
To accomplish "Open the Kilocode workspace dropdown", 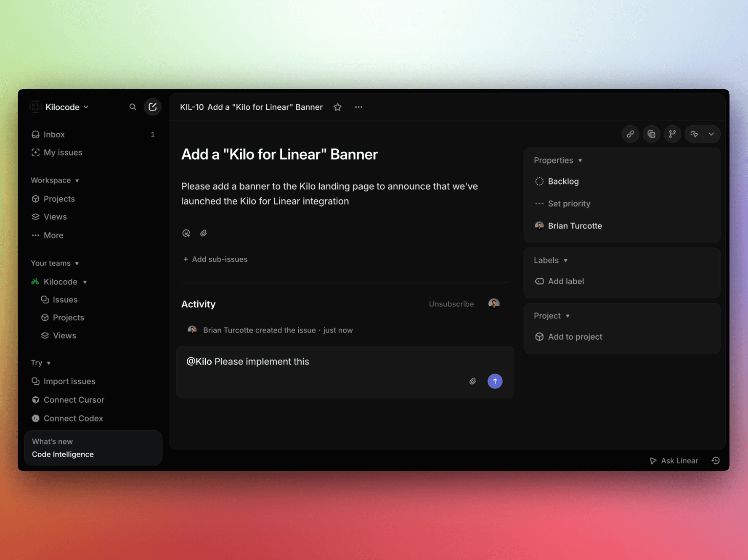I will point(67,107).
